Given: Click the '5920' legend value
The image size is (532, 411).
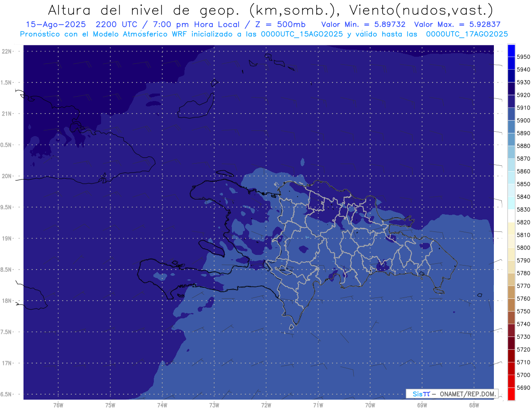Looking at the screenshot, I should coord(523,95).
